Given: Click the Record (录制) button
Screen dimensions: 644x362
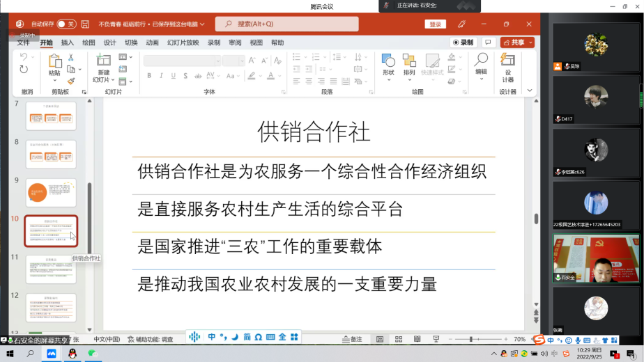Looking at the screenshot, I should 463,42.
